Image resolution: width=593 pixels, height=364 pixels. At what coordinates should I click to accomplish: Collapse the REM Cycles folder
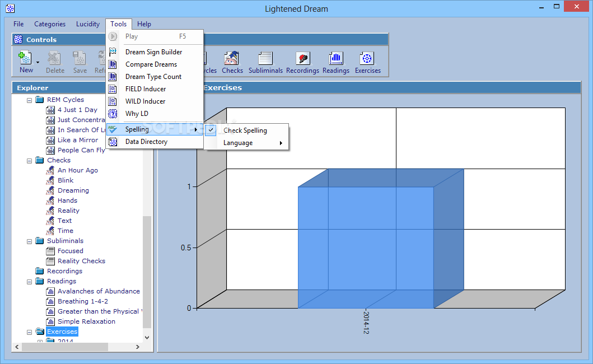pos(30,100)
